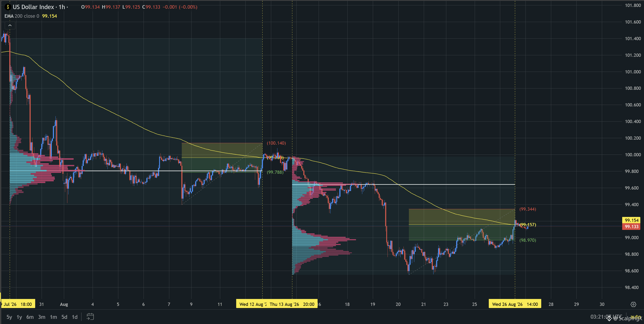Open timezone menu at the UTC clock

pyautogui.click(x=606, y=317)
